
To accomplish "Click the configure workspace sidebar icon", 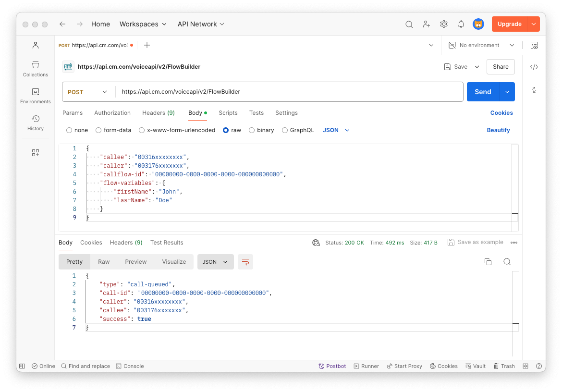I will click(36, 153).
